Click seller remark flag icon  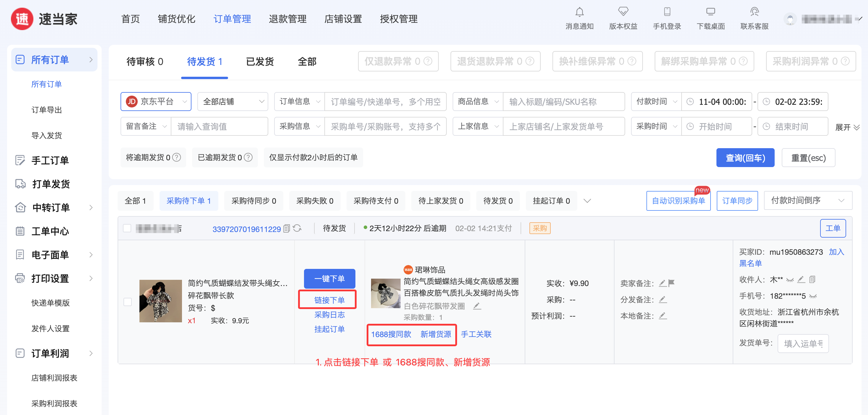pyautogui.click(x=671, y=283)
